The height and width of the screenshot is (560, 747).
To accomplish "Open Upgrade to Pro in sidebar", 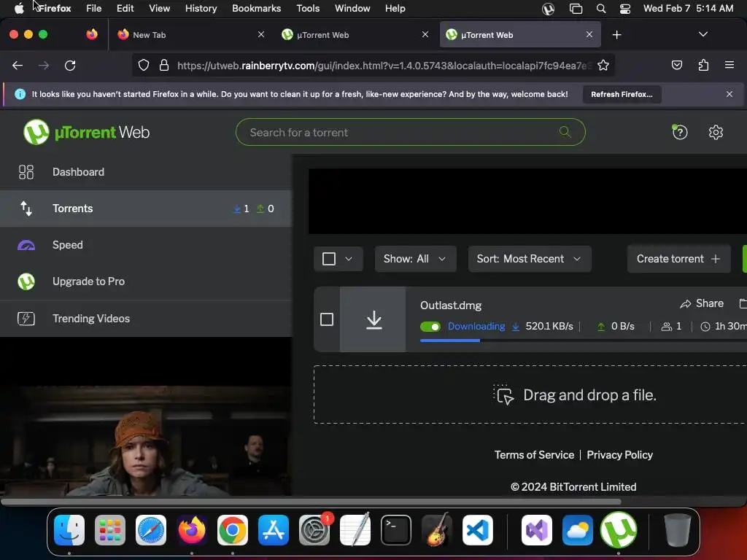I will [146, 281].
